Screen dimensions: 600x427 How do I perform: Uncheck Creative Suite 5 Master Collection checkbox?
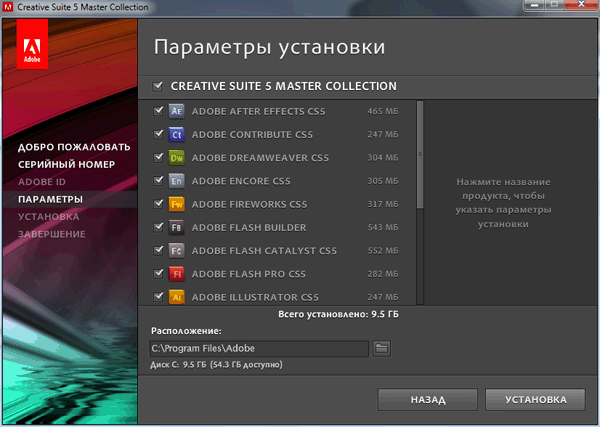pyautogui.click(x=158, y=86)
